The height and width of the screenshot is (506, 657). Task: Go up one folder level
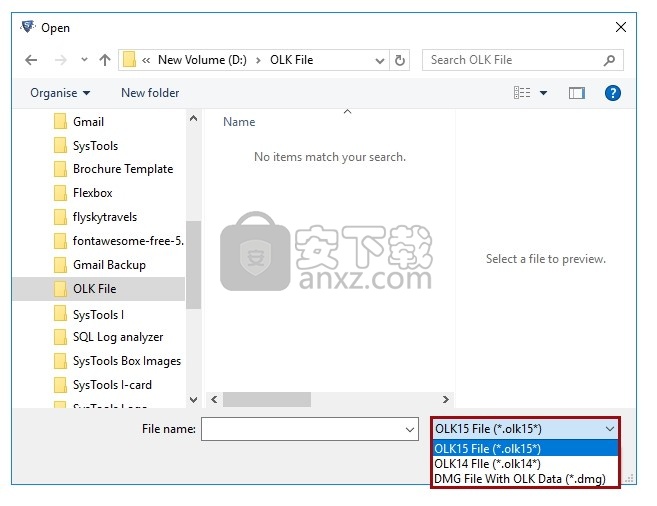(105, 60)
